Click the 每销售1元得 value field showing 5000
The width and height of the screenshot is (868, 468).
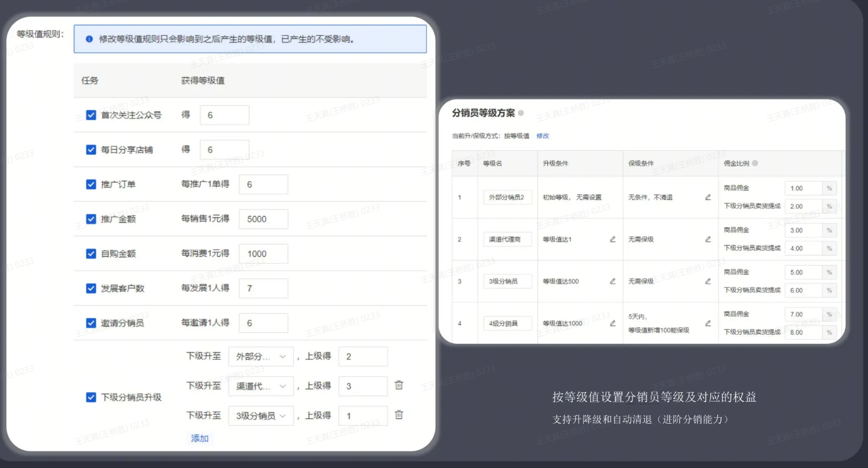[x=263, y=219]
